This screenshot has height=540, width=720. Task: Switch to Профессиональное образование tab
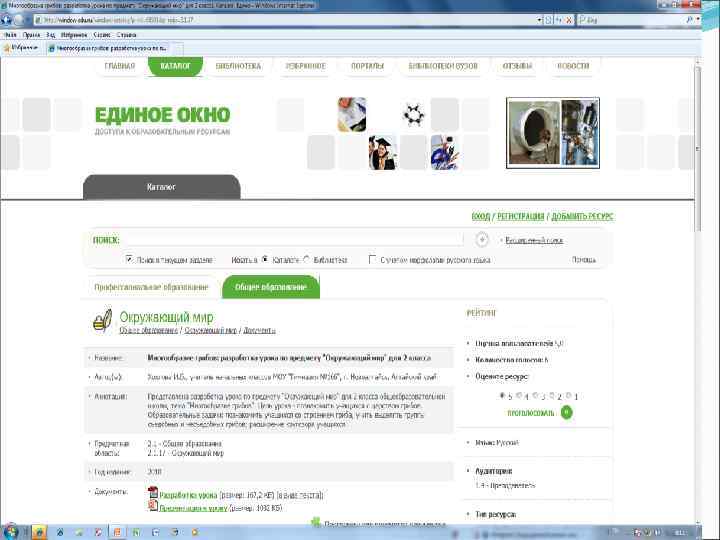pos(151,287)
